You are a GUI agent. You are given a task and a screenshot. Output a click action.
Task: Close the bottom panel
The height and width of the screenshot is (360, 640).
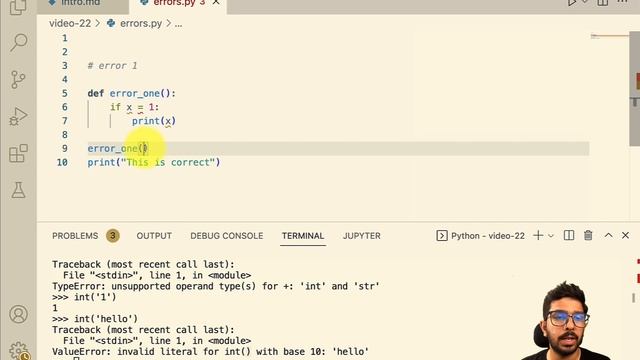coord(625,236)
